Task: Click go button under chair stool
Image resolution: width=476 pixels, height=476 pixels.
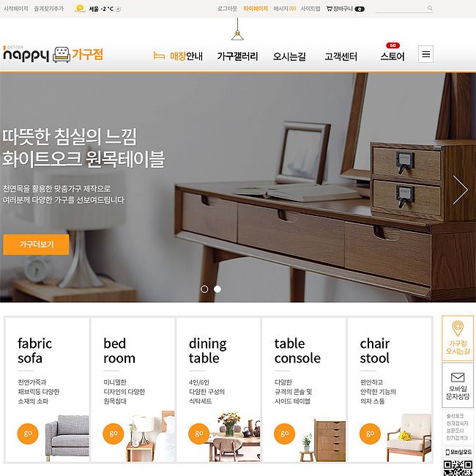Action: point(370,434)
